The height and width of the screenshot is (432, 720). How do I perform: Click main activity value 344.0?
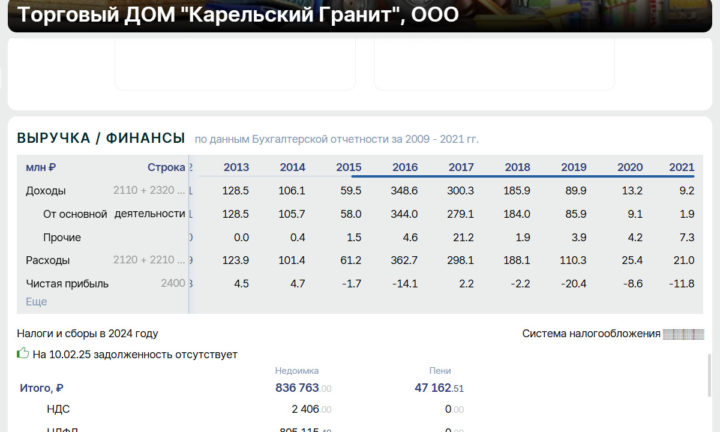(404, 214)
